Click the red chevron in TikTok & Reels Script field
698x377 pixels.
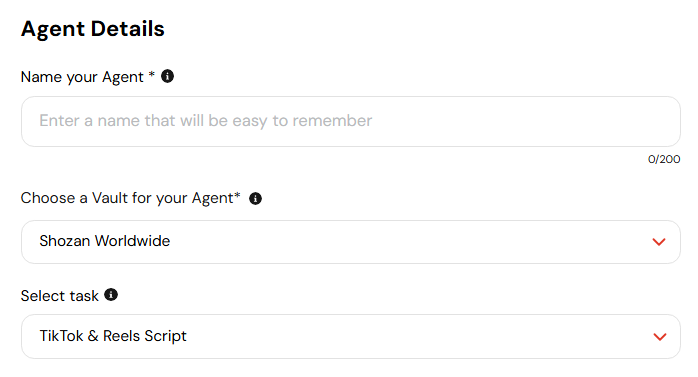pyautogui.click(x=660, y=337)
